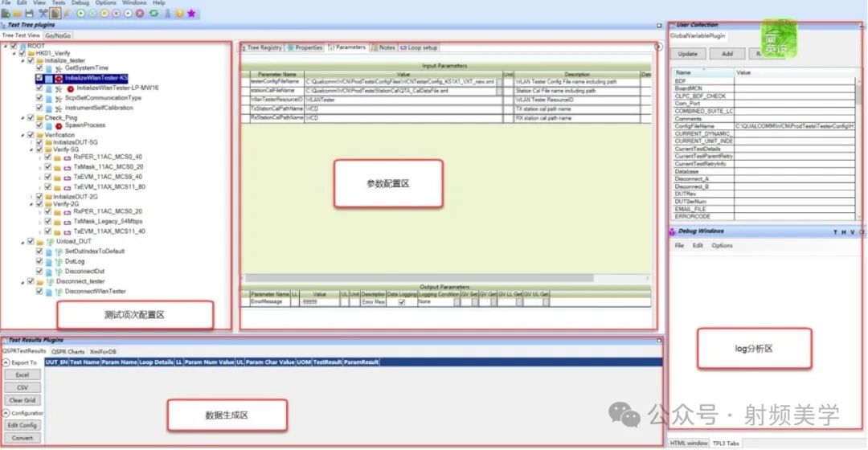868x450 pixels.
Task: Click gear icon beside GetSystemTime
Action: 59,68
